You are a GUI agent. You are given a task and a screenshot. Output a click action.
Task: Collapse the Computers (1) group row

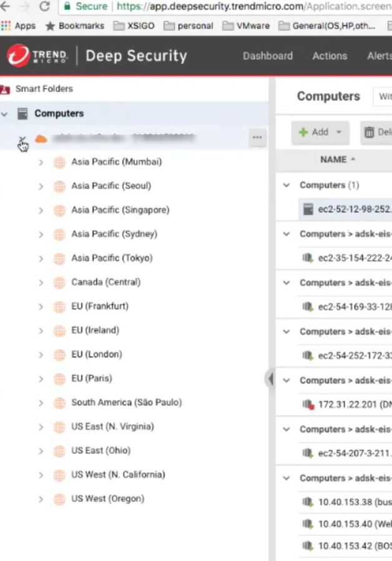[287, 185]
